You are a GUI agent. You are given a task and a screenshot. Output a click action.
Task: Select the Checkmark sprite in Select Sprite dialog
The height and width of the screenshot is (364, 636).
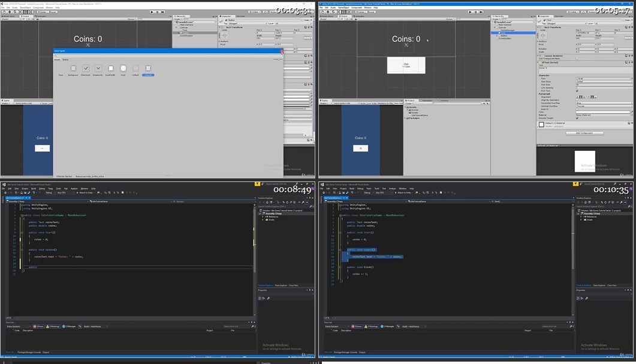tap(86, 69)
